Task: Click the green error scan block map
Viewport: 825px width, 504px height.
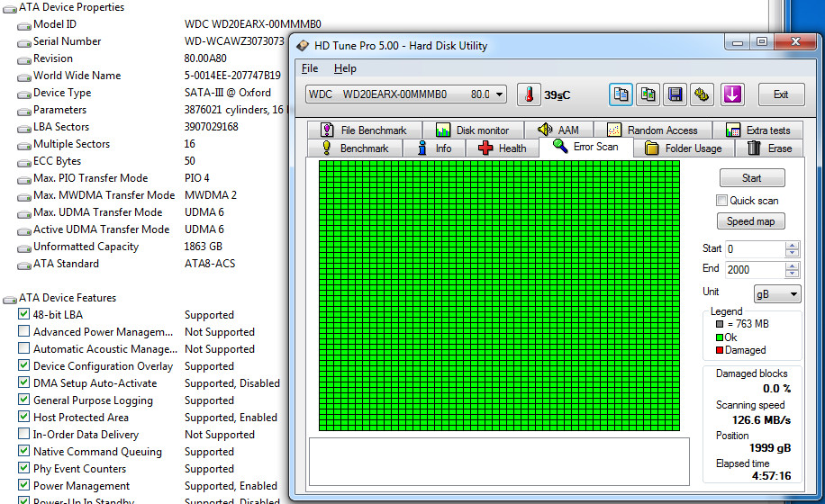Action: click(x=499, y=295)
